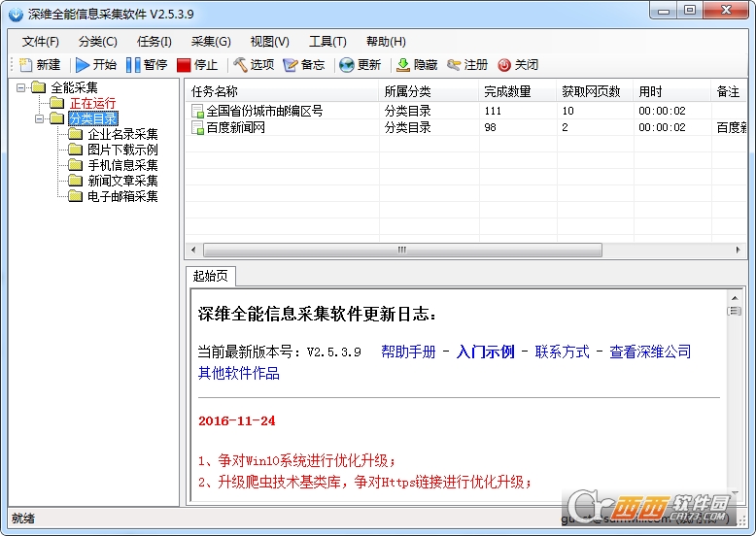
Task: Open the 工具(T) menu
Action: (x=327, y=42)
